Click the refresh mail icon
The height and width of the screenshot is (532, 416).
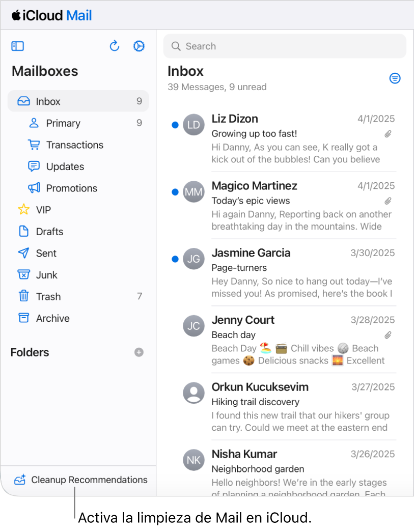pos(115,46)
